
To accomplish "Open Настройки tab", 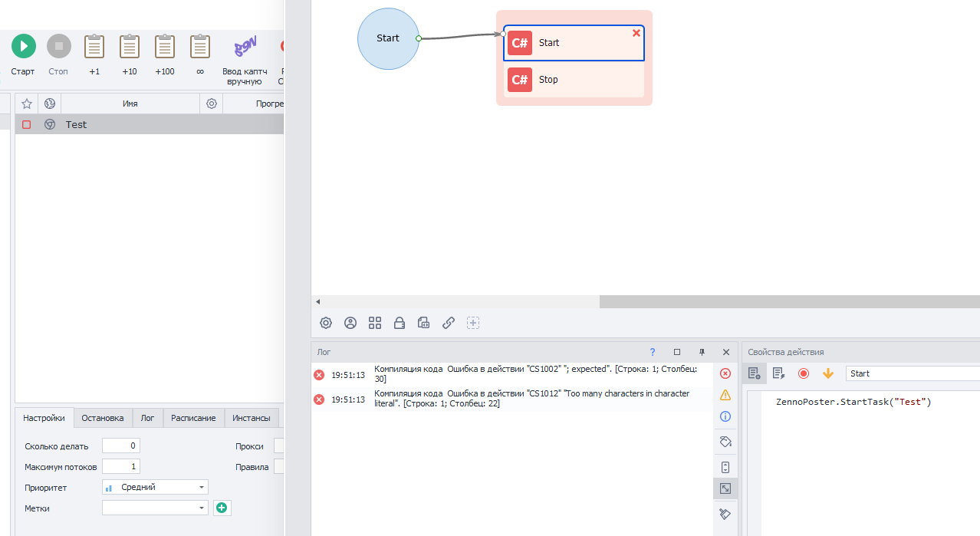I will point(44,418).
